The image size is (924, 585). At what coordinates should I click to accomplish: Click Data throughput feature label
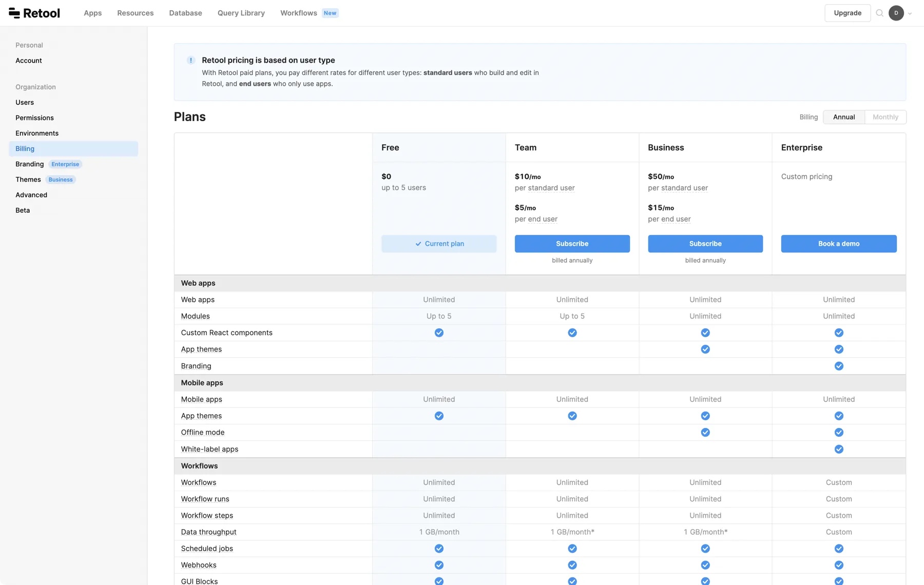(x=208, y=532)
